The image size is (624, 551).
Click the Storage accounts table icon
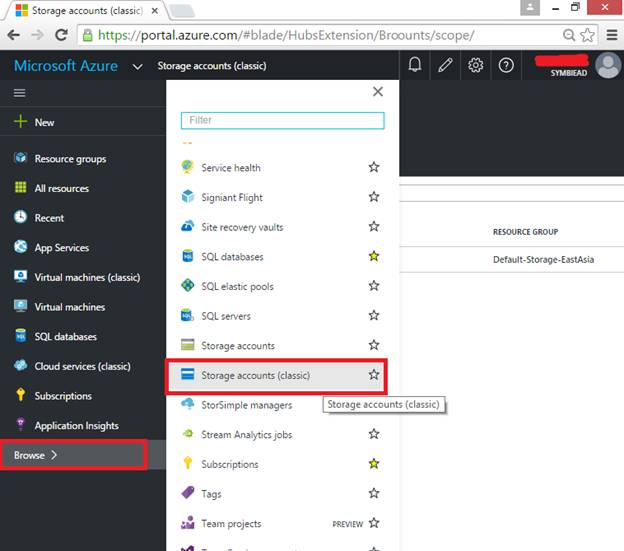187,345
